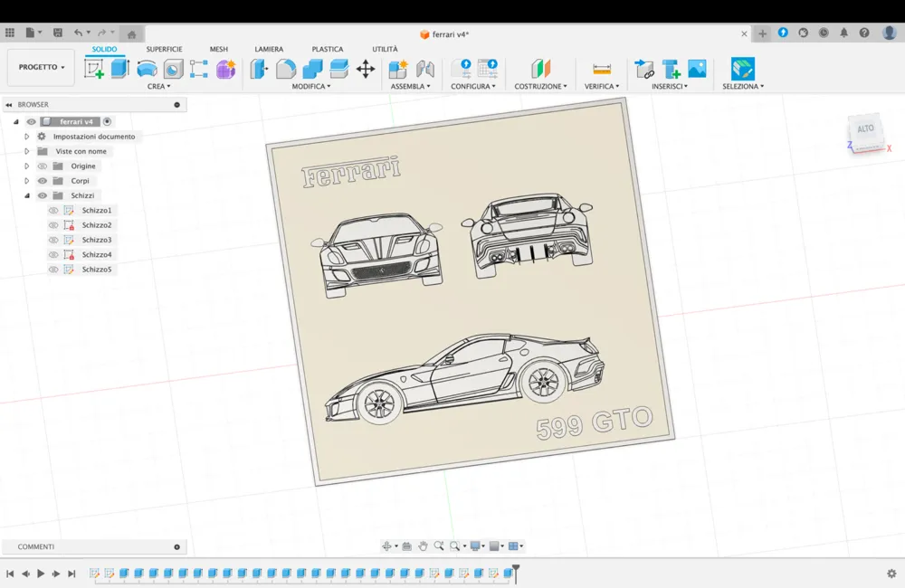Open the timeline settings gear
Image resolution: width=905 pixels, height=588 pixels.
[x=891, y=573]
